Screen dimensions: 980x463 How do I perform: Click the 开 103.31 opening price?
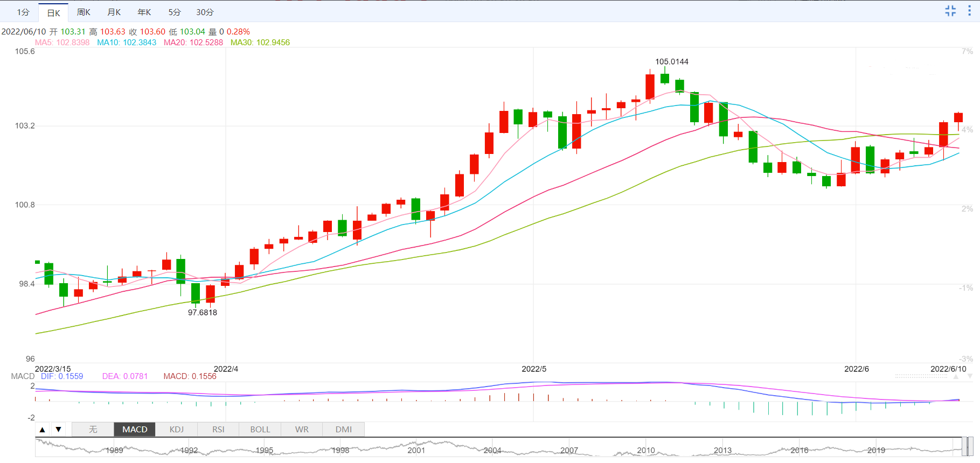(67, 32)
